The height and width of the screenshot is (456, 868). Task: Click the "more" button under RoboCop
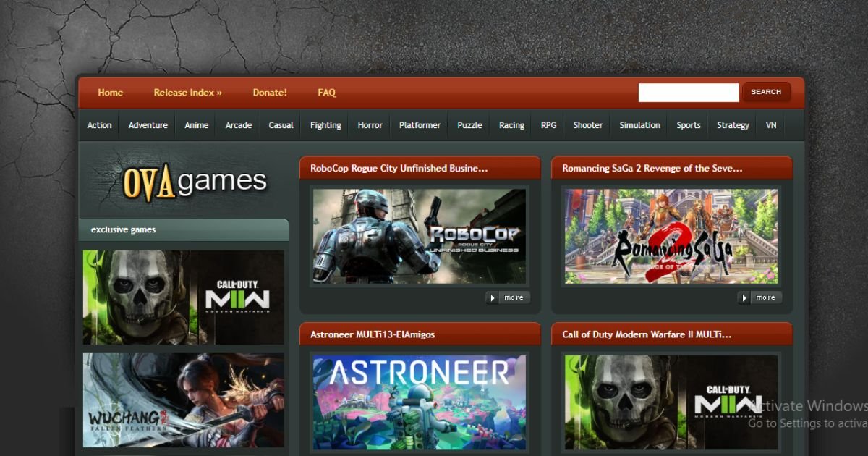[x=508, y=297]
